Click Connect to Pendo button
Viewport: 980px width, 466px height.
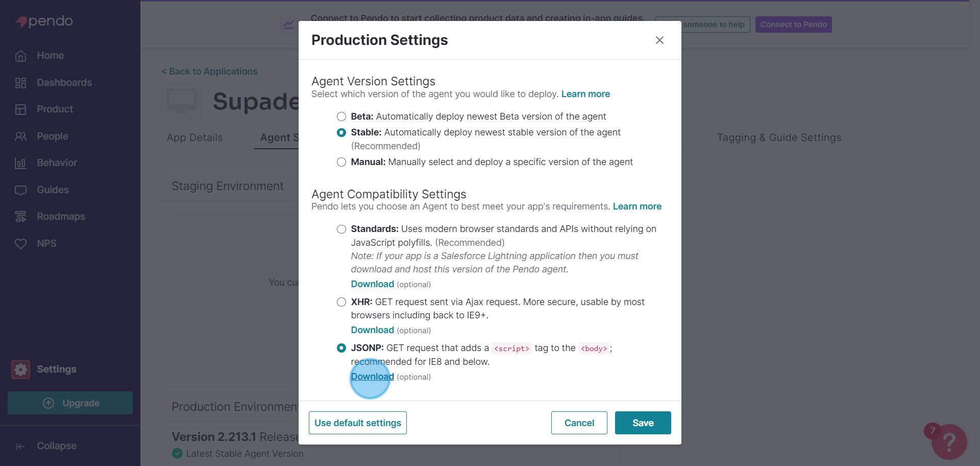(794, 25)
